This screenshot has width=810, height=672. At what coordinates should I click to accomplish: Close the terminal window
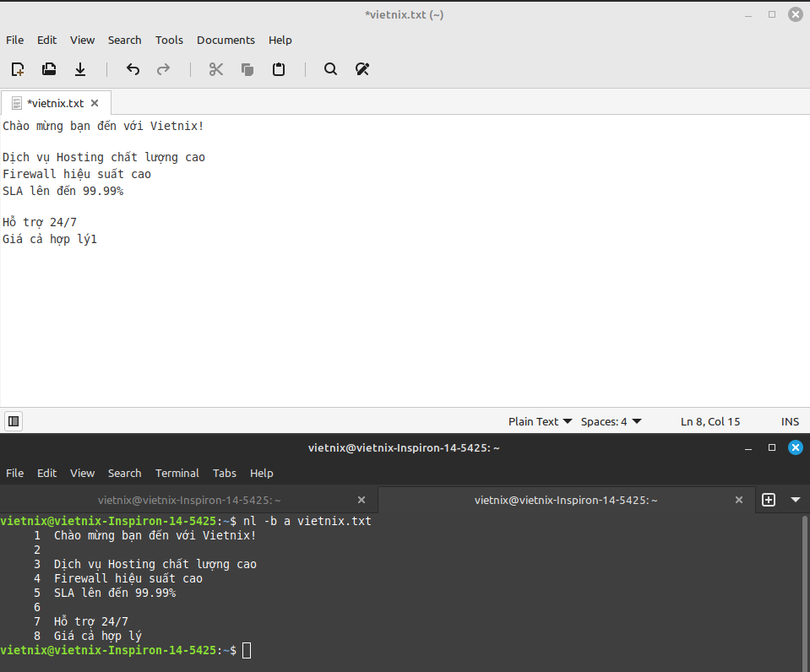[796, 447]
